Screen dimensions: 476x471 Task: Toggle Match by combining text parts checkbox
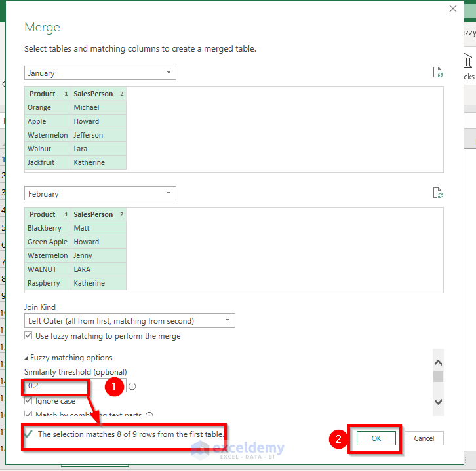coord(28,413)
